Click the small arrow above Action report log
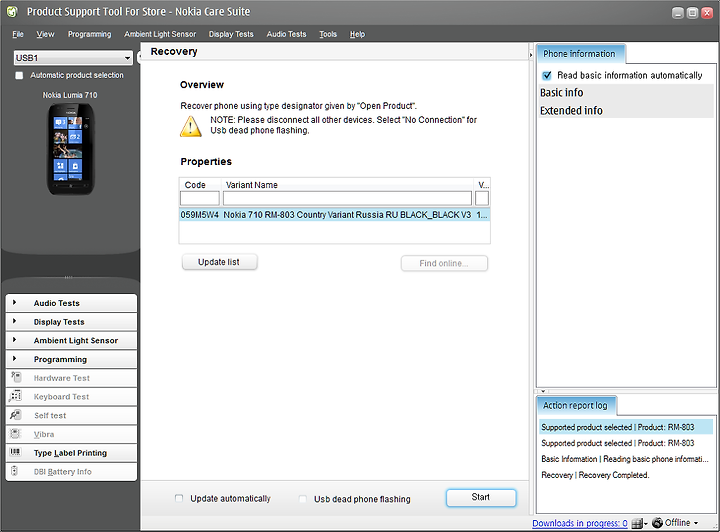Image resolution: width=720 pixels, height=532 pixels. coord(543,392)
